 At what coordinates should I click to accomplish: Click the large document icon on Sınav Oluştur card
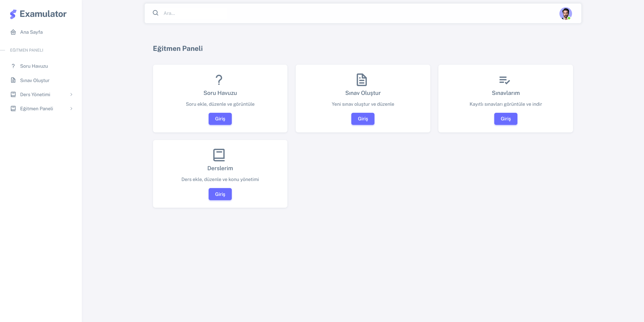pos(362,80)
